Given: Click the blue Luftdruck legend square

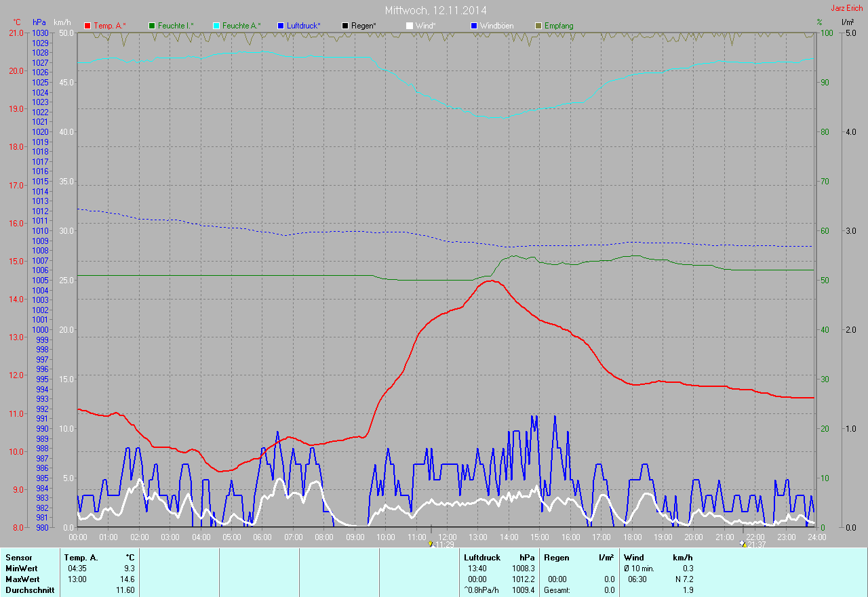Looking at the screenshot, I should 281,26.
